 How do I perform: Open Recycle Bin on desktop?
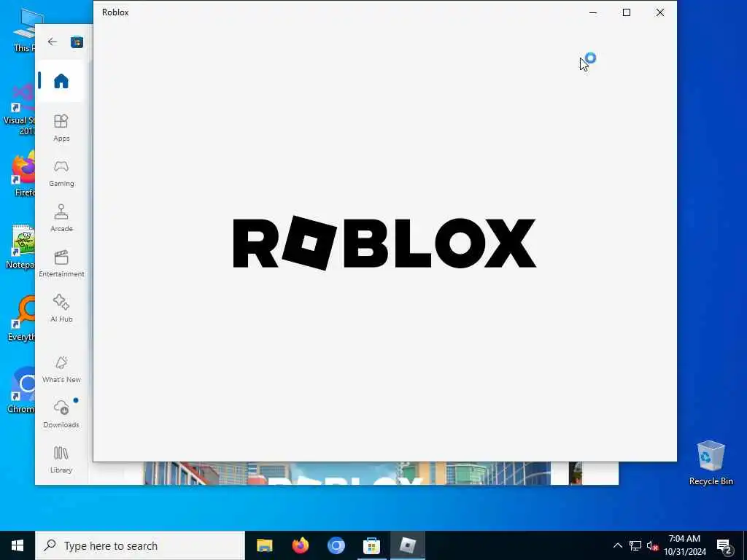click(711, 463)
